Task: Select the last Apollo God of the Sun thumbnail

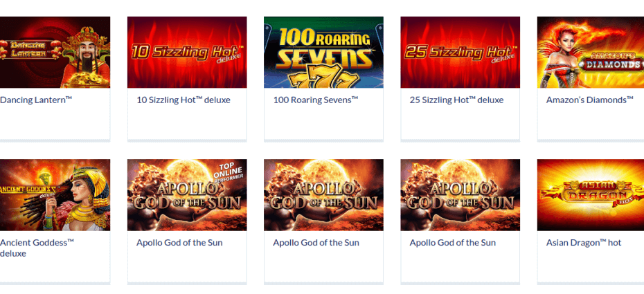Action: click(x=460, y=195)
